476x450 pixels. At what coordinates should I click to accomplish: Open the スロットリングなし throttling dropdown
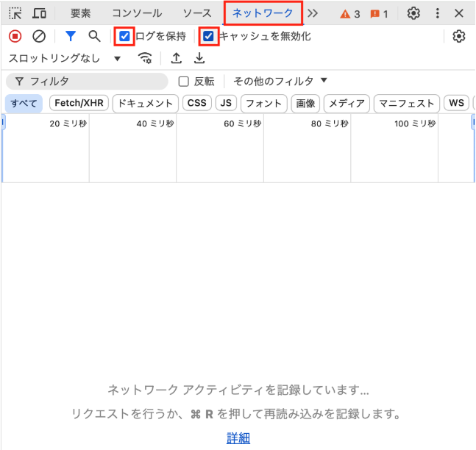tap(65, 59)
